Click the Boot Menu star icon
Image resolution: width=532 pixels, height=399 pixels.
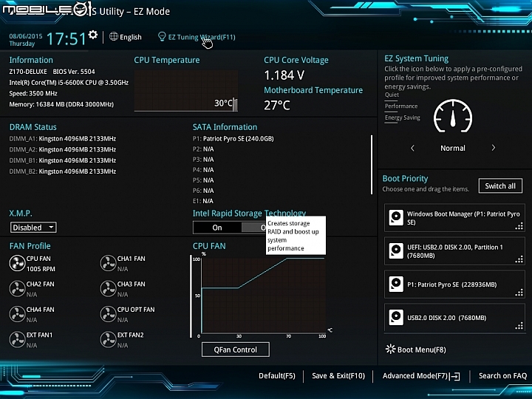tap(391, 349)
